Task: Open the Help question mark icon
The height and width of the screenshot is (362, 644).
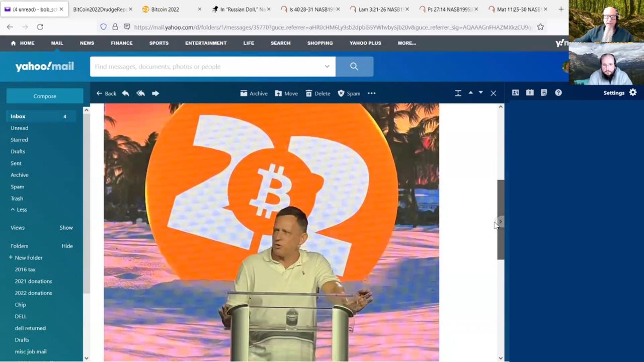Action: 558,93
